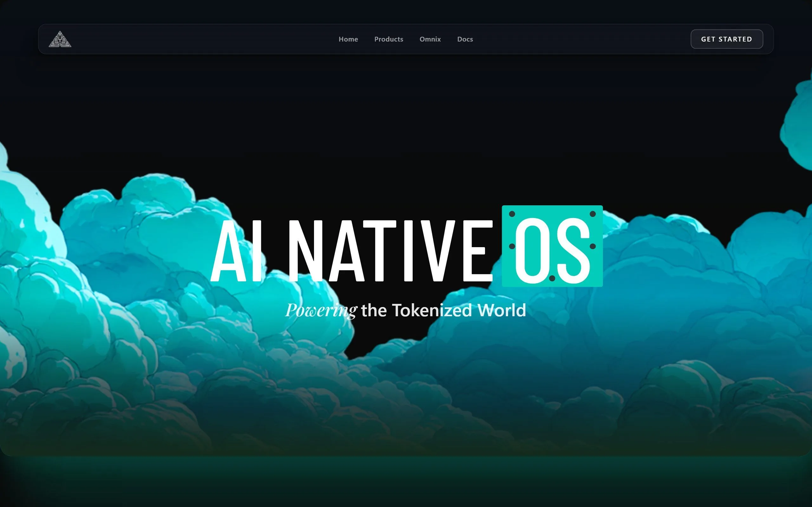
Task: Click the middle-left dot on OS box
Action: 512,247
